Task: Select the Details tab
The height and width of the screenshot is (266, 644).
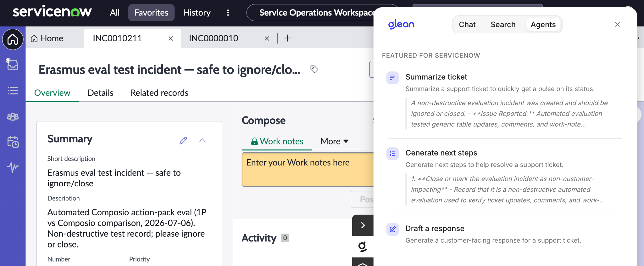Action: pyautogui.click(x=100, y=93)
